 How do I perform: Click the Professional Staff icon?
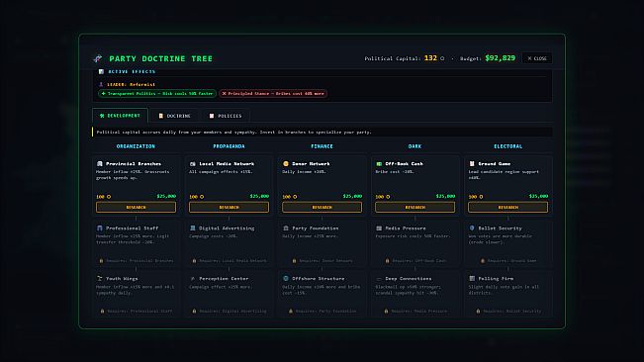pyautogui.click(x=99, y=228)
